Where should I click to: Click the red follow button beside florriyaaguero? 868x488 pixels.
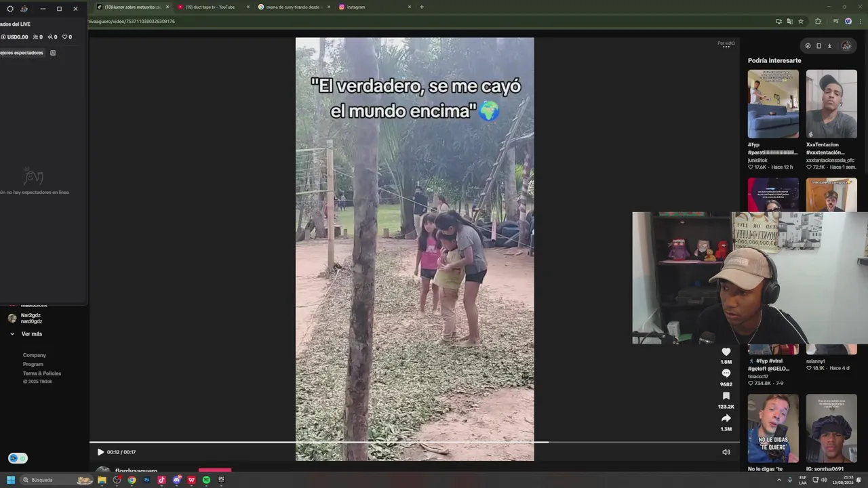pyautogui.click(x=215, y=470)
